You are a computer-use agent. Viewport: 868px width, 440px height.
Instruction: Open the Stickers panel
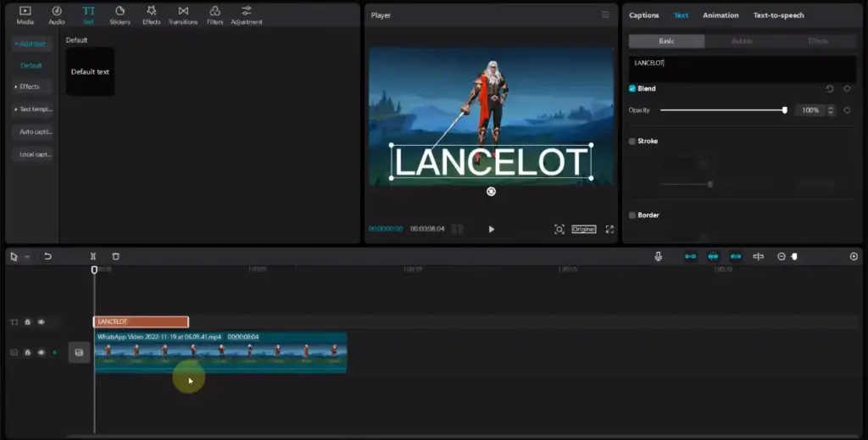click(x=120, y=15)
